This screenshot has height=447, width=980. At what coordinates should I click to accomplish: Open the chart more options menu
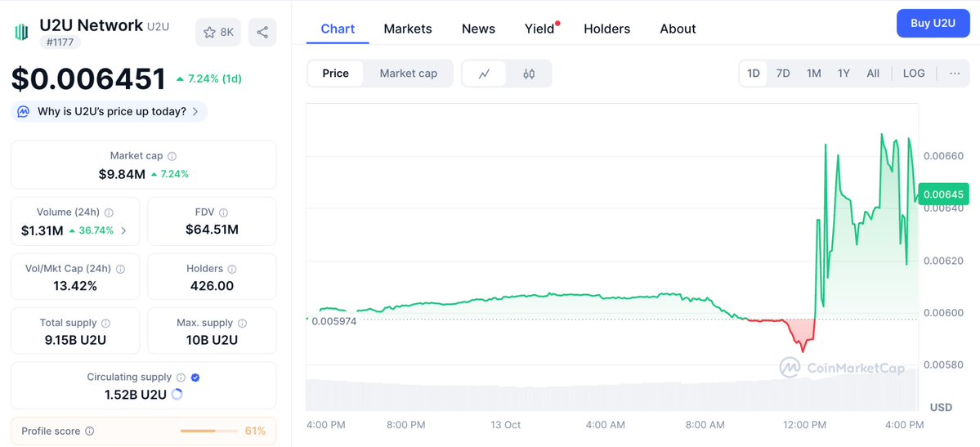[955, 74]
